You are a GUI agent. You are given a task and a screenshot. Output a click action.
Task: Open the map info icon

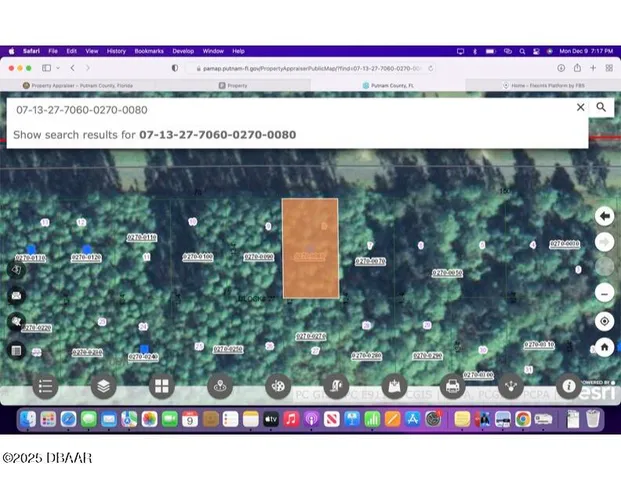(569, 385)
